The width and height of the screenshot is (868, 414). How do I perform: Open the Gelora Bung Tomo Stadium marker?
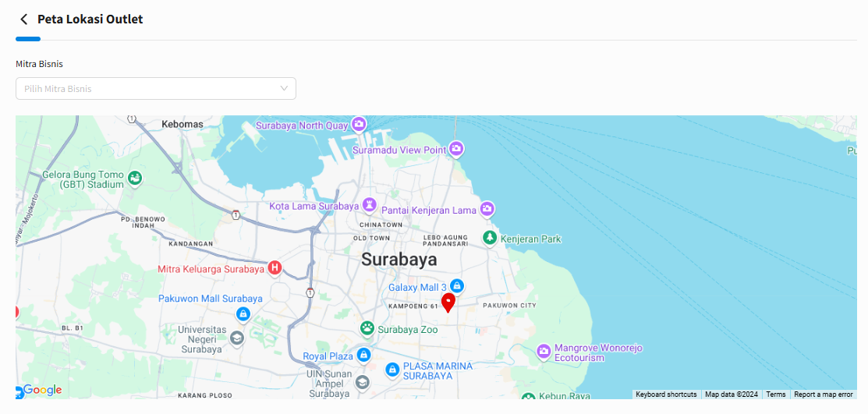[134, 179]
